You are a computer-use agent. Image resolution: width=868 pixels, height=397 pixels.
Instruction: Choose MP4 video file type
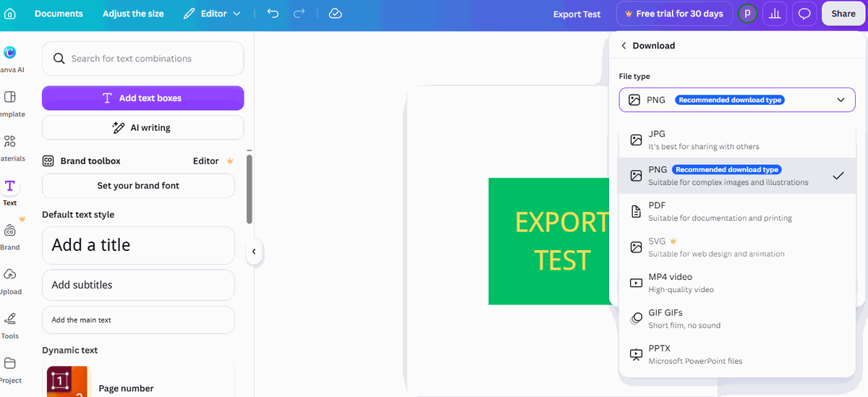[737, 283]
